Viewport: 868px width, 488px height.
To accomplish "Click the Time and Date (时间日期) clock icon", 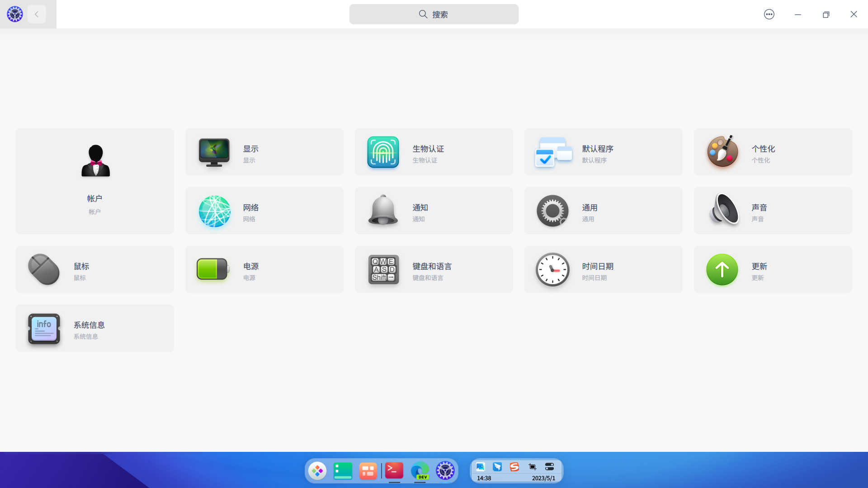I will point(552,269).
